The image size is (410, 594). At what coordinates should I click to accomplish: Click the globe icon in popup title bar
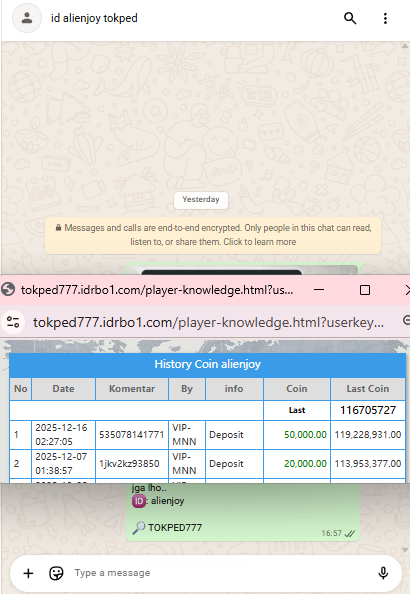pos(8,290)
